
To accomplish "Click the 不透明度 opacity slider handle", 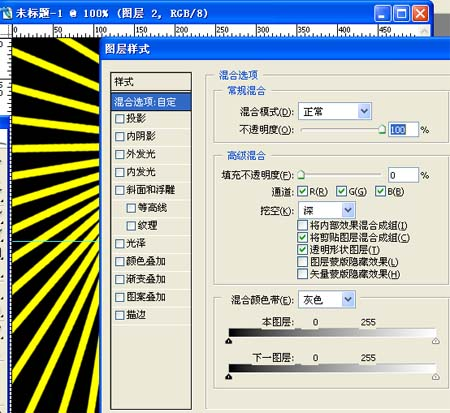I will coord(382,130).
